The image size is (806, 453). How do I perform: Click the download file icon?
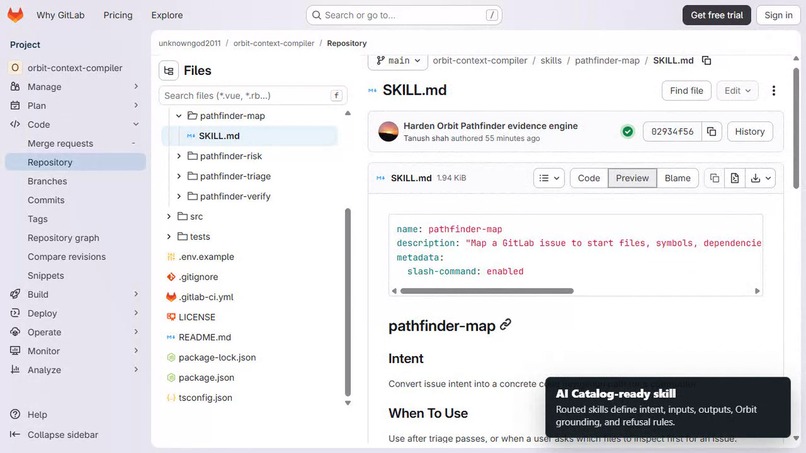tap(755, 178)
